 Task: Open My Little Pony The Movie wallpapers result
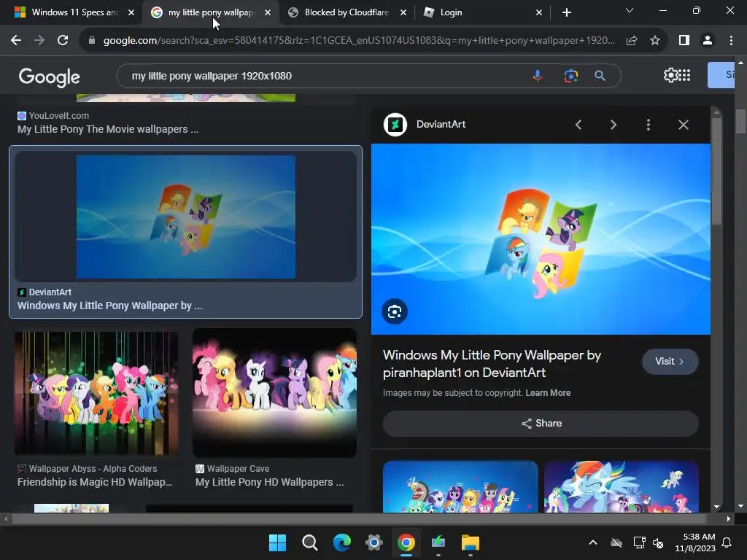pyautogui.click(x=108, y=129)
